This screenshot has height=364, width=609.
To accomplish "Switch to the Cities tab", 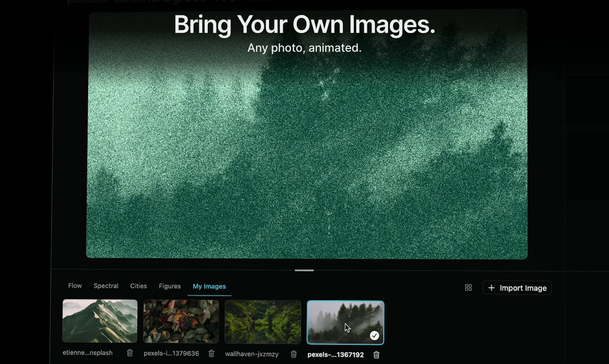I will (139, 286).
